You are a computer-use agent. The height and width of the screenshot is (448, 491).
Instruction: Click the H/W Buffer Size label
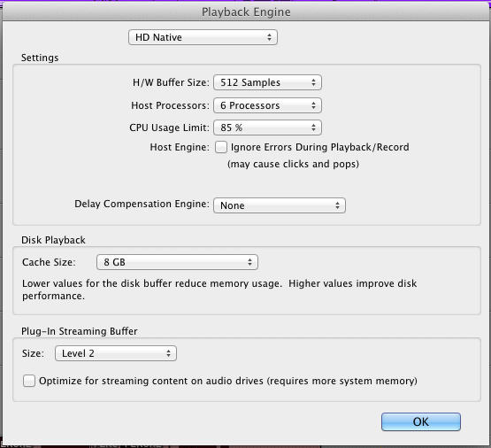tap(171, 82)
